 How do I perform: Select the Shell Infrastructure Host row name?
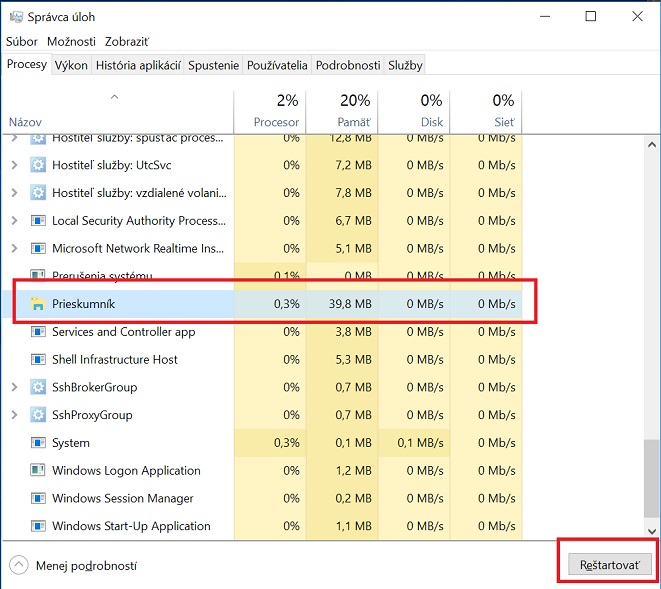click(x=115, y=360)
